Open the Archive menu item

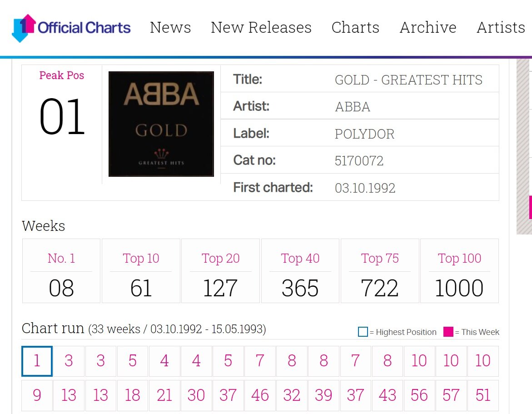click(428, 28)
